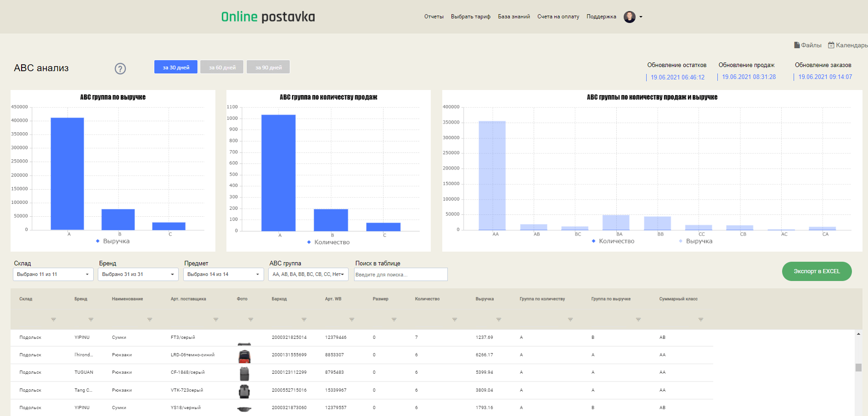
Task: Toggle Количество legend in sales quantity chart
Action: pyautogui.click(x=328, y=242)
